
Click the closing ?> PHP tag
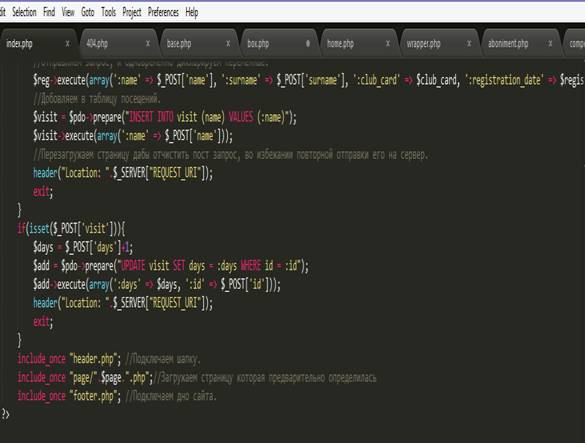[5, 414]
